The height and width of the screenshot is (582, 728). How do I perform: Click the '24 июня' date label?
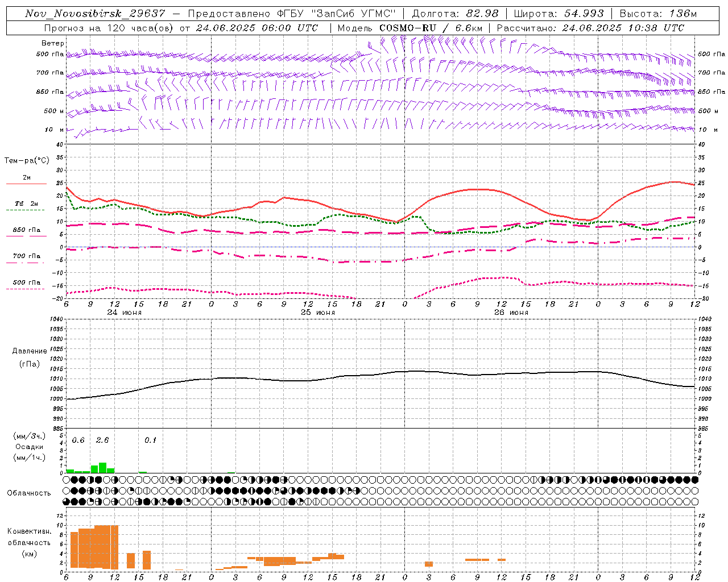point(125,312)
